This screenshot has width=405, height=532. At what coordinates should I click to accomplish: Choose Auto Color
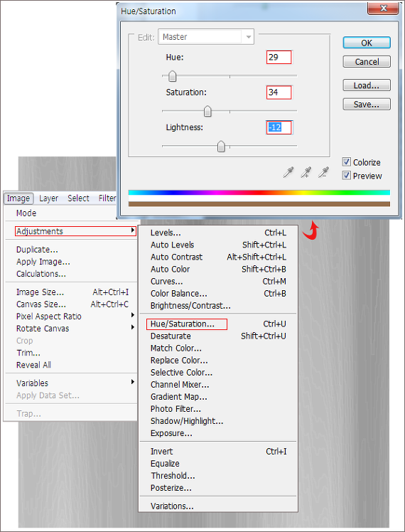pyautogui.click(x=218, y=270)
